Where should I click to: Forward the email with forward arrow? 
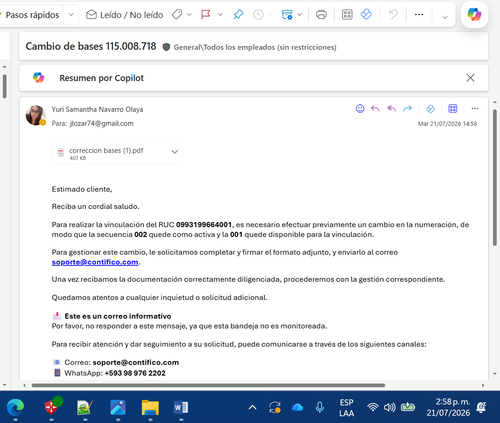[x=407, y=109]
